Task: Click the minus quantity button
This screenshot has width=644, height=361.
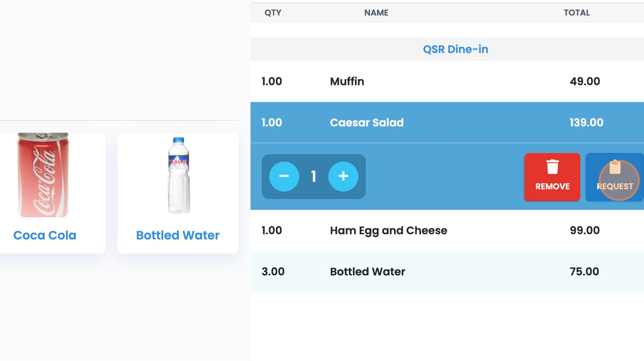Action: [x=283, y=176]
